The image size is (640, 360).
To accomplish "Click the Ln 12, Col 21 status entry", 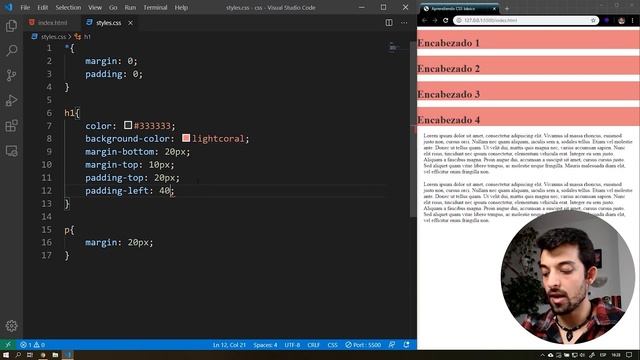I will 229,345.
